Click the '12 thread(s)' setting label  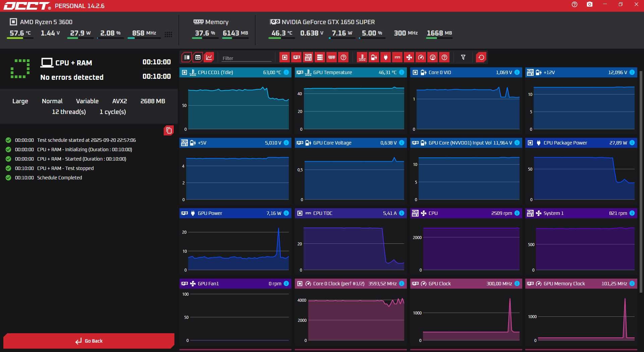point(69,112)
